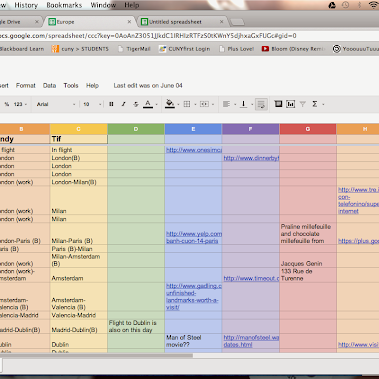Click the Wi-Fi menu bar icon
Screen dimensions: 379x379
(374, 5)
